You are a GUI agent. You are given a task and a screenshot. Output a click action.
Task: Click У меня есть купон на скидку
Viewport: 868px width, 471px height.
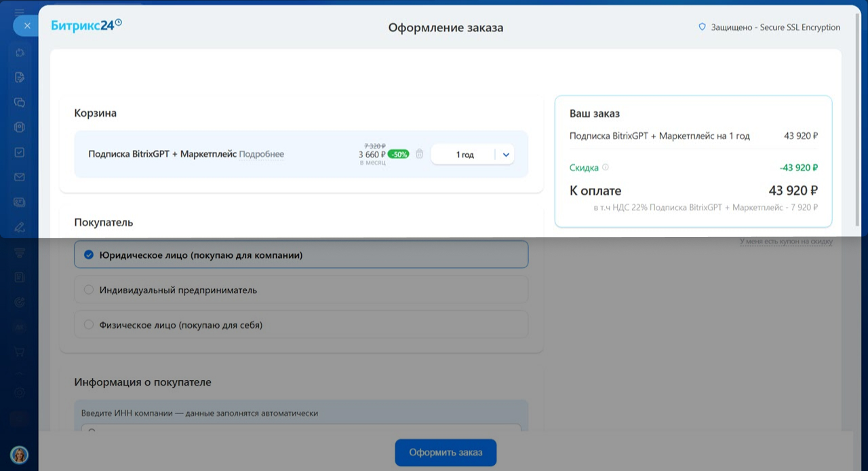point(786,242)
